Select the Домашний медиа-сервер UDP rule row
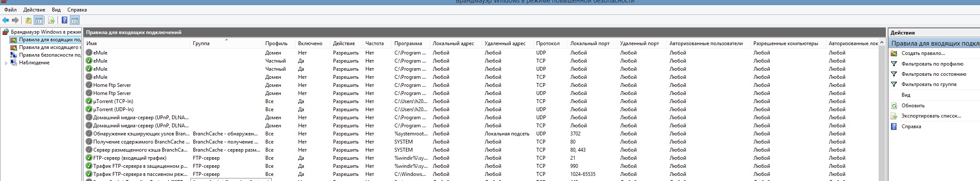The image size is (980, 181). coord(481,118)
